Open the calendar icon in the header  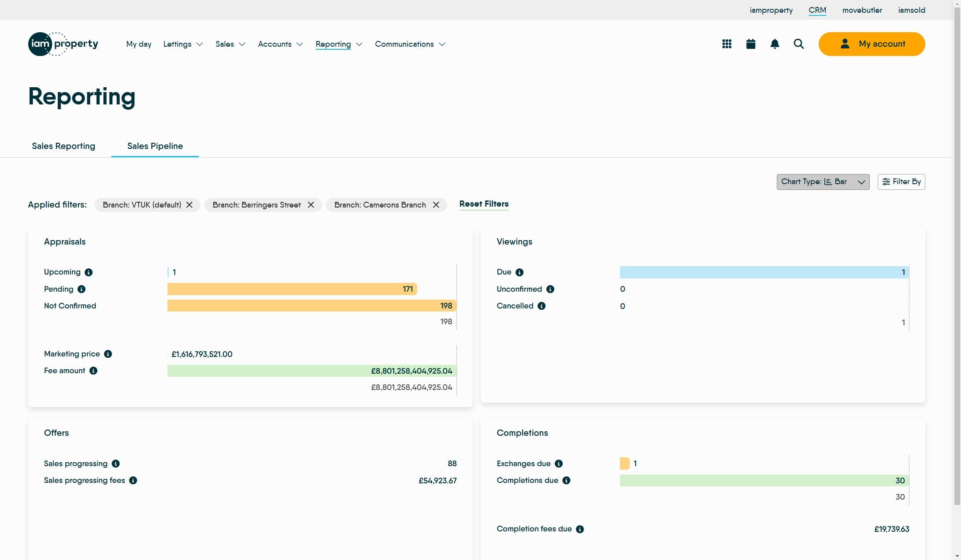[751, 44]
